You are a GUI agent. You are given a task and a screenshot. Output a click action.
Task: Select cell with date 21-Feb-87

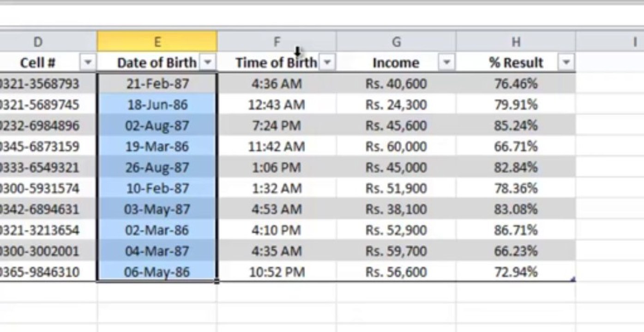(157, 84)
